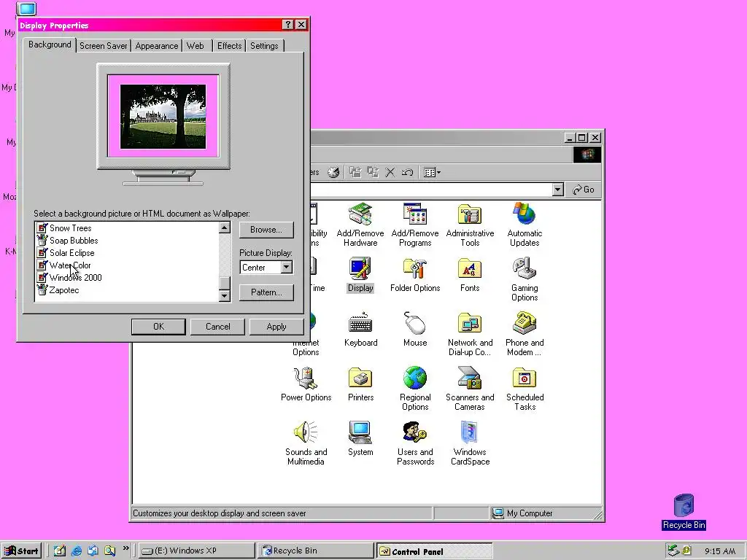Viewport: 747px width, 560px height.
Task: Click the monitor wallpaper preview image
Action: pos(163,116)
